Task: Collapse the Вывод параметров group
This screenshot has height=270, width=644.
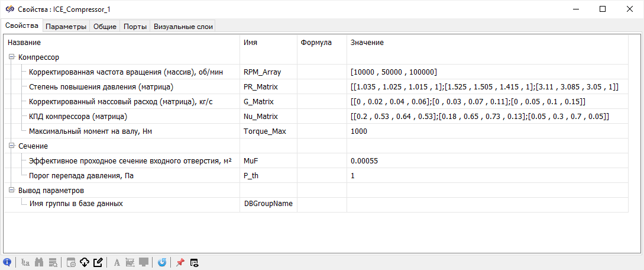Action: [x=12, y=191]
